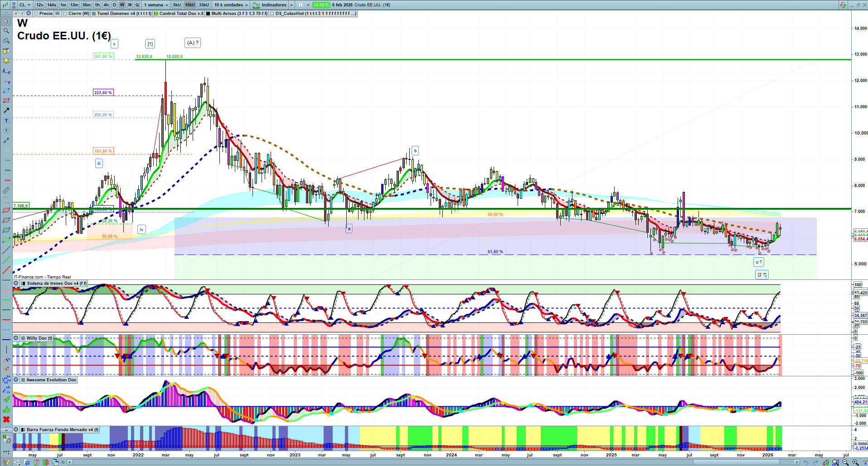The image size is (868, 466).
Task: Choose the segment line drawing tool
Action: (x=6, y=140)
